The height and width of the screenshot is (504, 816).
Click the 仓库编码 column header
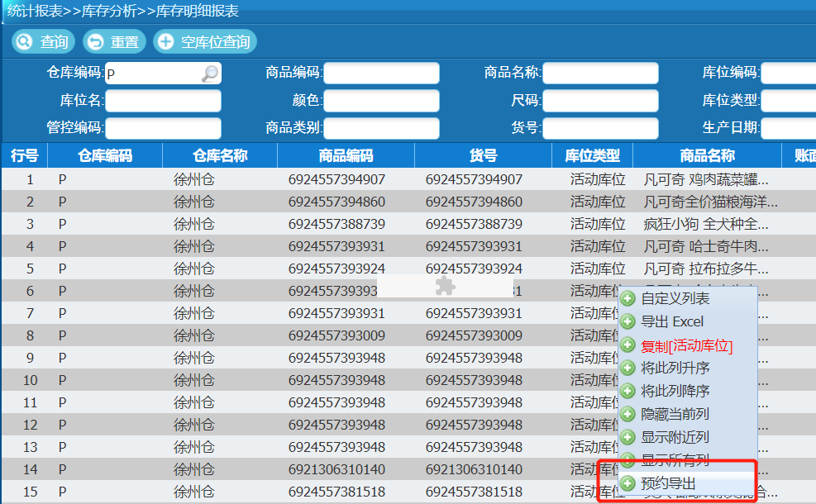coord(105,155)
